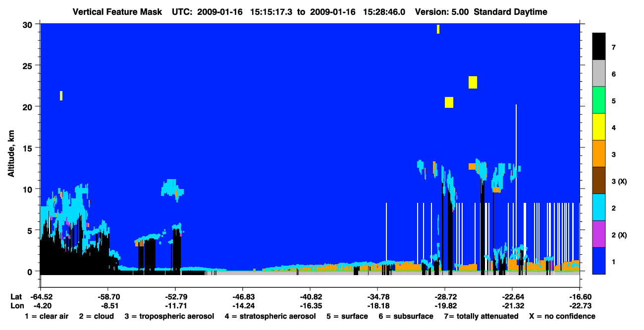Click the legend number 7 label
This screenshot has width=644, height=330.
coord(613,47)
